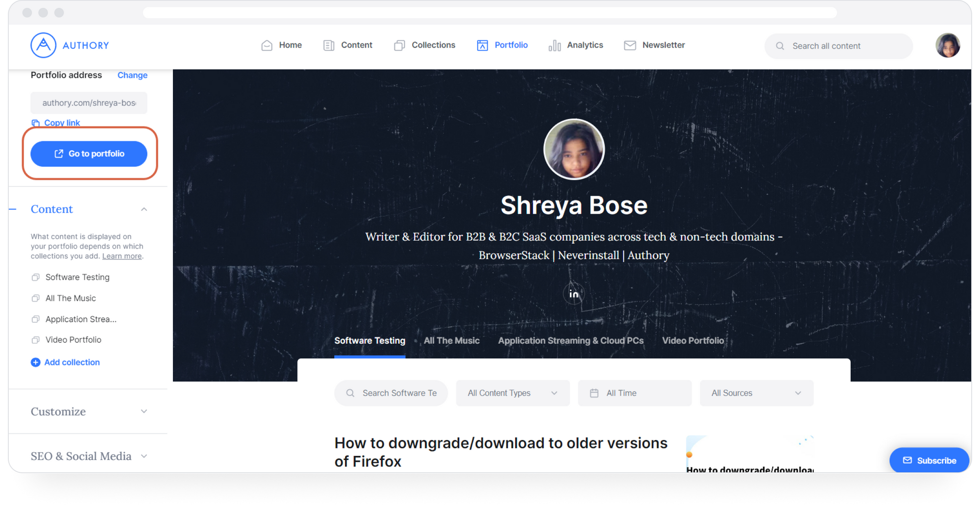
Task: Click the portfolio address text field
Action: (x=89, y=103)
